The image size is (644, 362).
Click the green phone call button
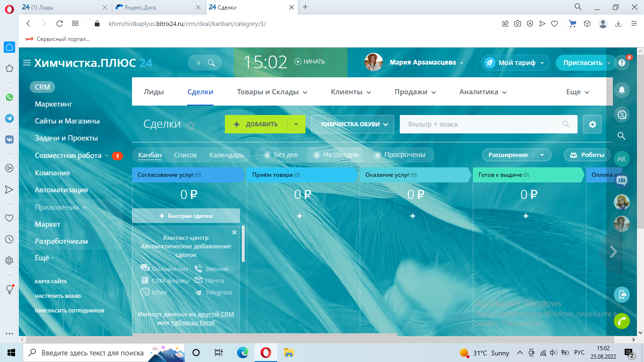click(622, 321)
